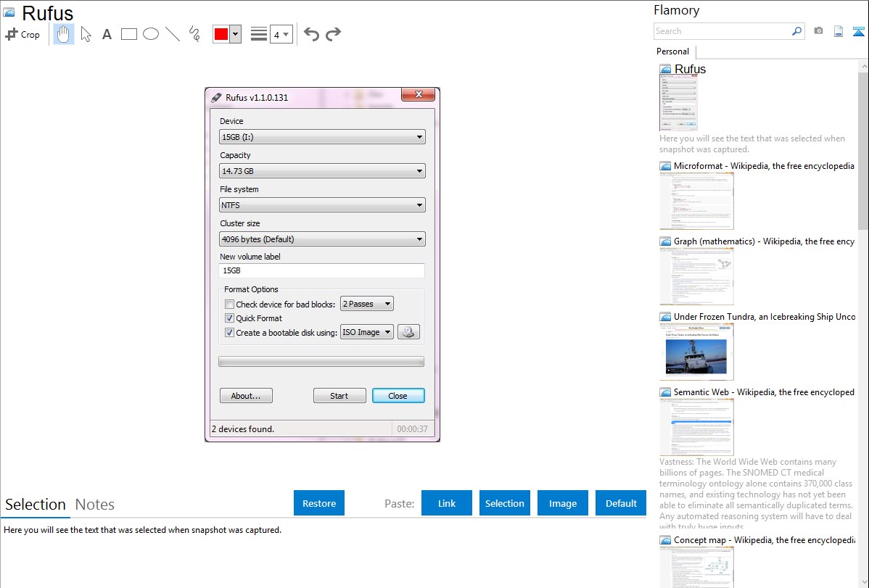Activate the hand pan tool
869x588 pixels.
point(64,34)
